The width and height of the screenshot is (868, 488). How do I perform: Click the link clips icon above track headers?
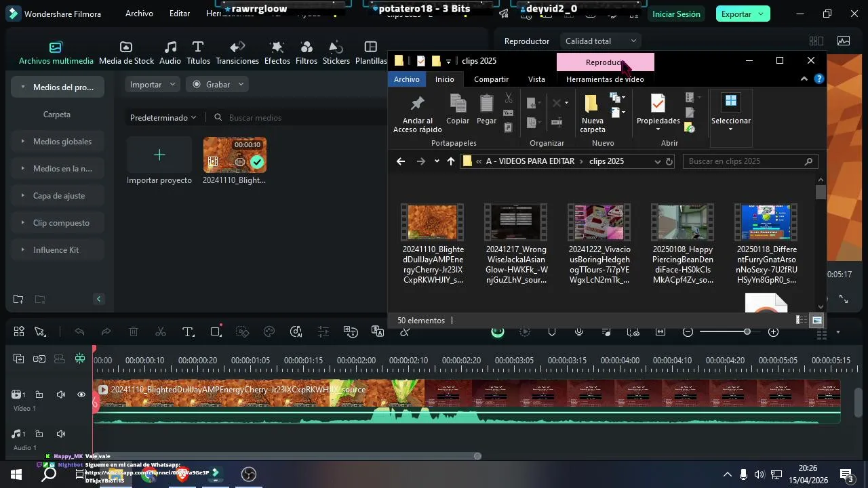pyautogui.click(x=39, y=359)
